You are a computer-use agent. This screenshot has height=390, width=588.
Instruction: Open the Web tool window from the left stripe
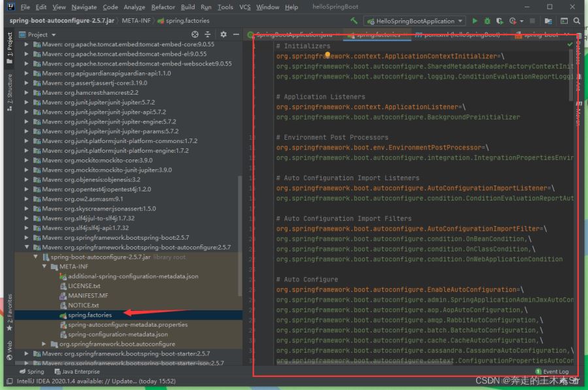click(x=9, y=350)
